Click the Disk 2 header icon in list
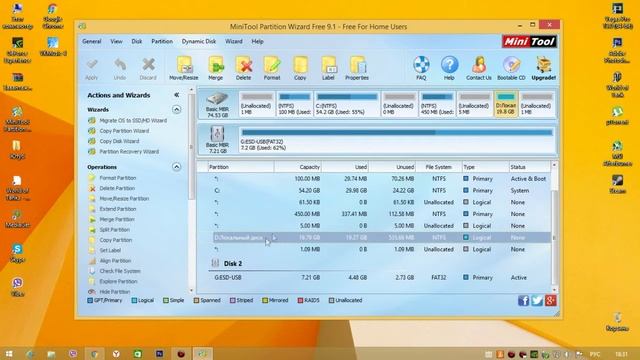This screenshot has height=360, width=640. [x=215, y=263]
